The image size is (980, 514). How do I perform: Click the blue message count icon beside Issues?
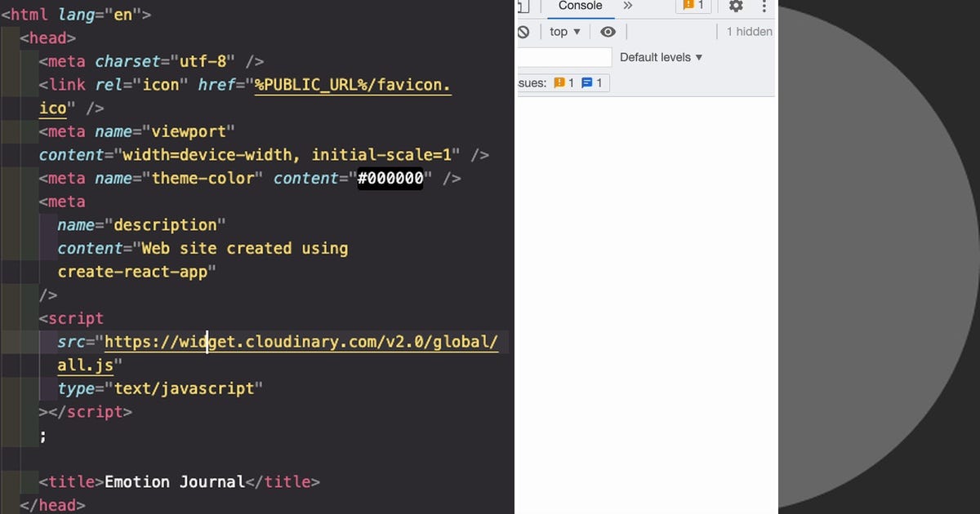pyautogui.click(x=586, y=82)
